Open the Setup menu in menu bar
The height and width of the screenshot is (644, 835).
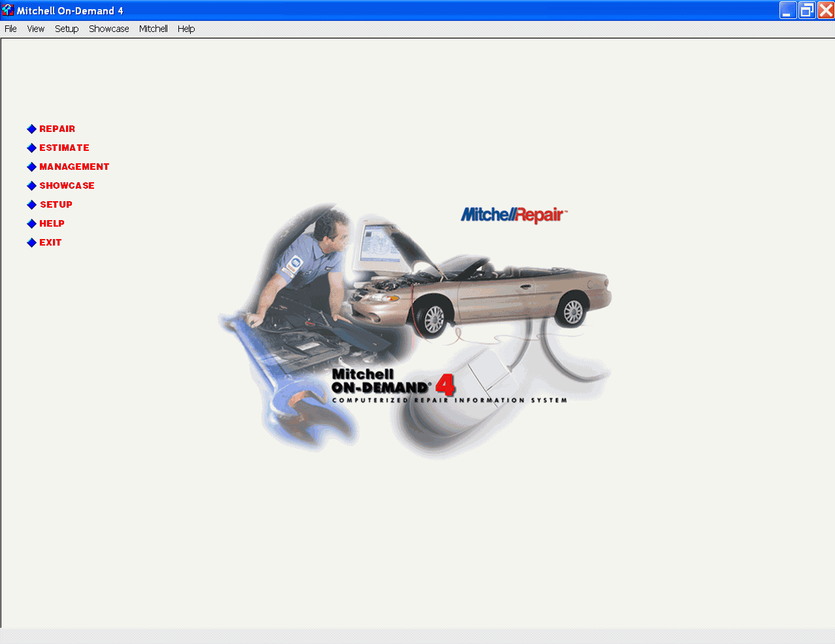[67, 29]
